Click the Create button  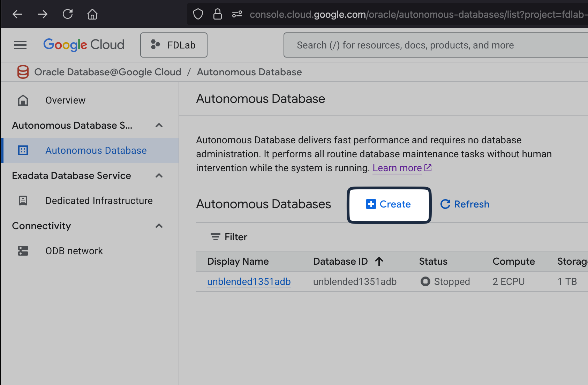389,204
